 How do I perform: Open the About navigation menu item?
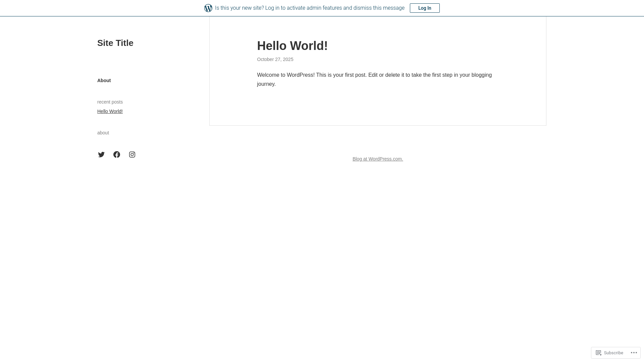104,80
